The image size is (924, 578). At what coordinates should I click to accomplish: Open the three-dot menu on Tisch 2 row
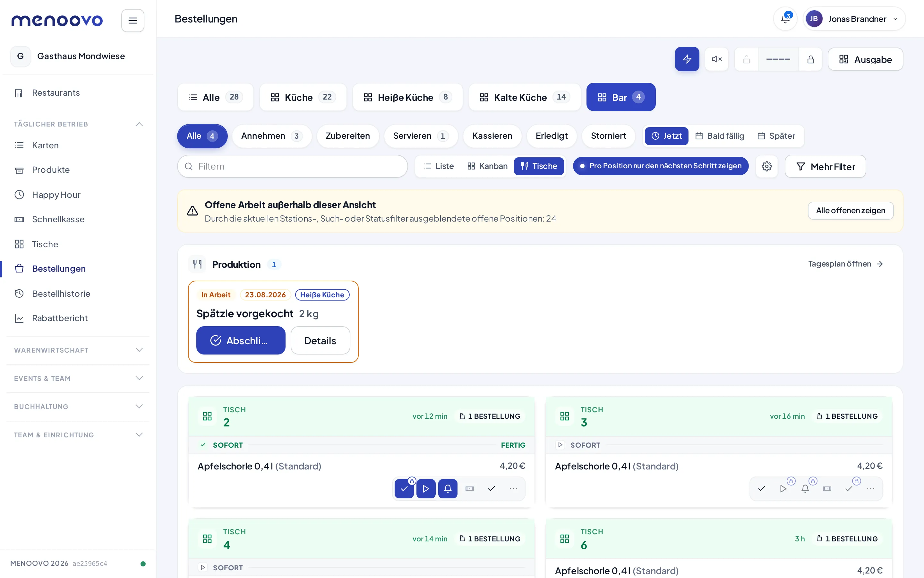(513, 488)
